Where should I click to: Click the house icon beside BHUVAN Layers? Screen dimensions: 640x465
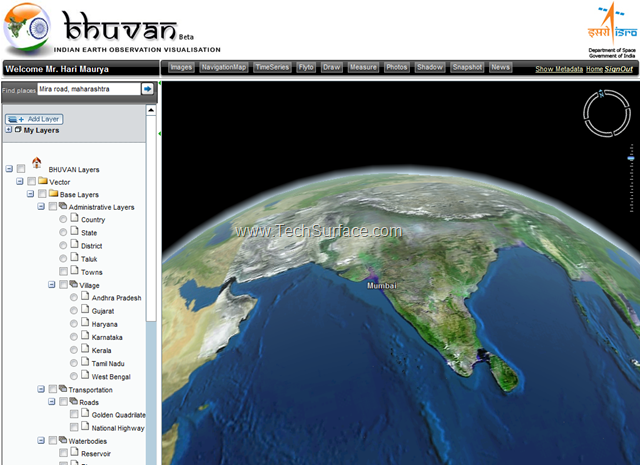[x=37, y=163]
